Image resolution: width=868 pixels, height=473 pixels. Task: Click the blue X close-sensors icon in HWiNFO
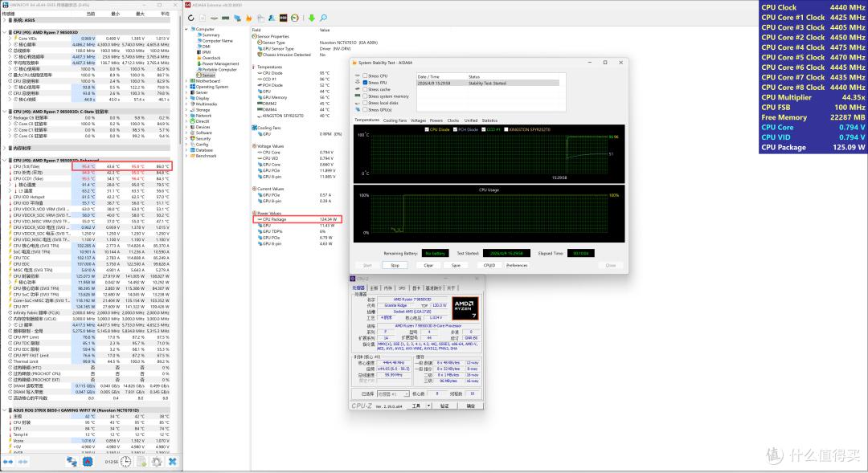[x=172, y=462]
